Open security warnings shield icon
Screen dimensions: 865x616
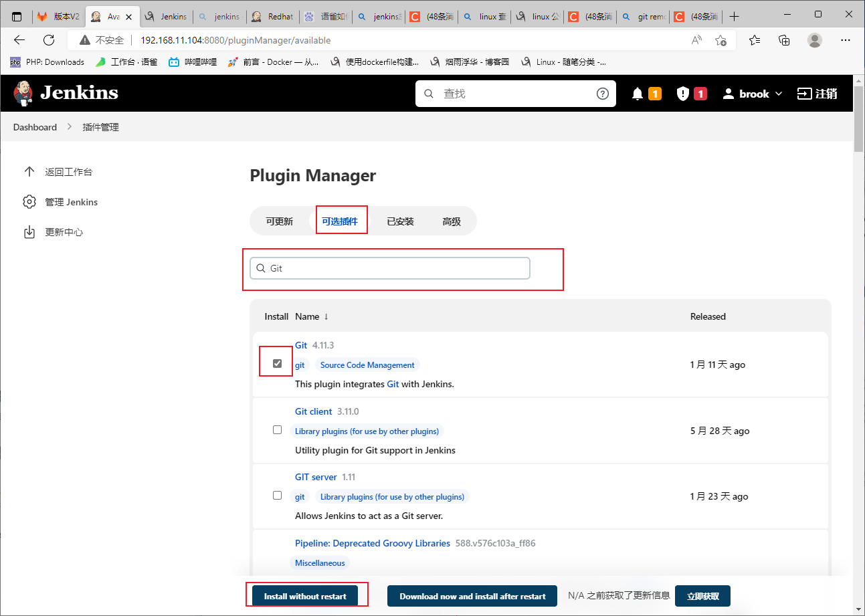click(682, 94)
